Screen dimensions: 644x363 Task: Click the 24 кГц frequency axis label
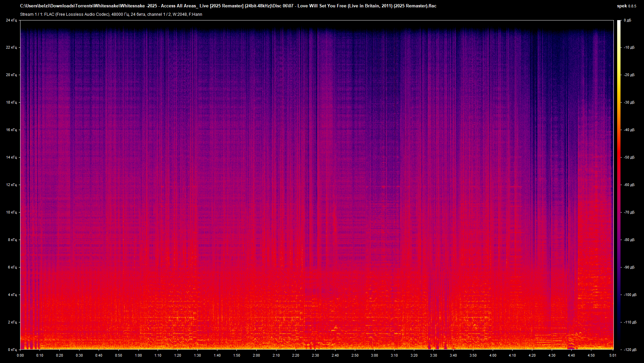12,20
